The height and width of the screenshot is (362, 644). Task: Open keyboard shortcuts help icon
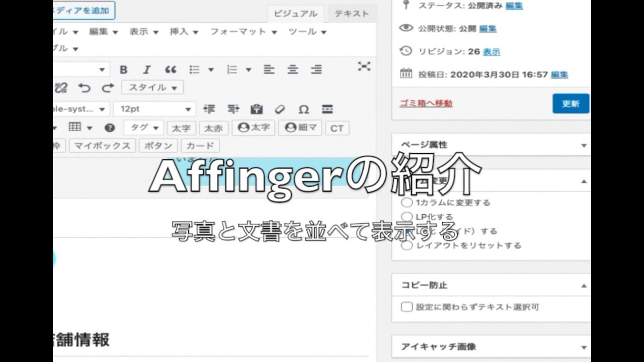click(110, 128)
